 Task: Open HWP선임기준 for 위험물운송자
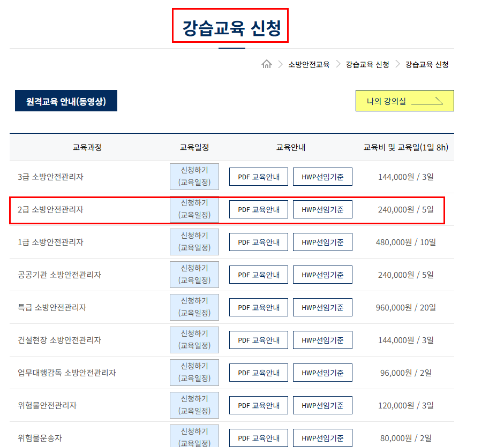[322, 438]
